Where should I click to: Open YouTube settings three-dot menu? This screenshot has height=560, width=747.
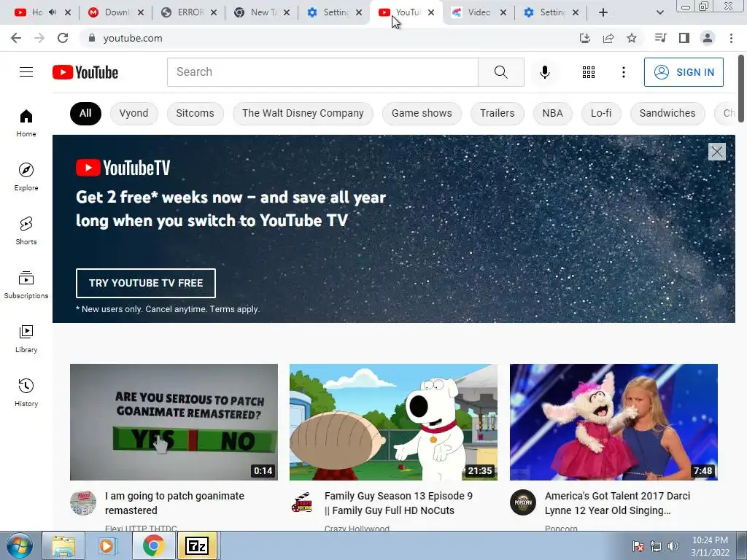(623, 72)
